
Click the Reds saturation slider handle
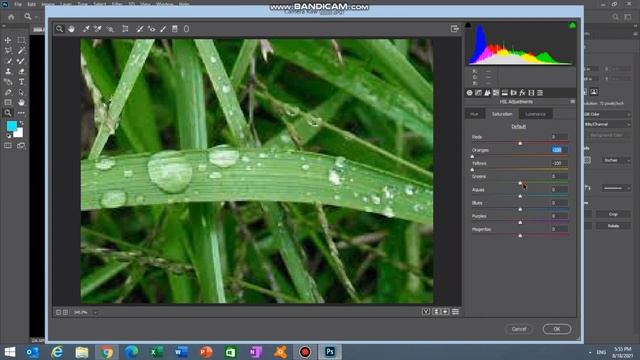(x=520, y=143)
